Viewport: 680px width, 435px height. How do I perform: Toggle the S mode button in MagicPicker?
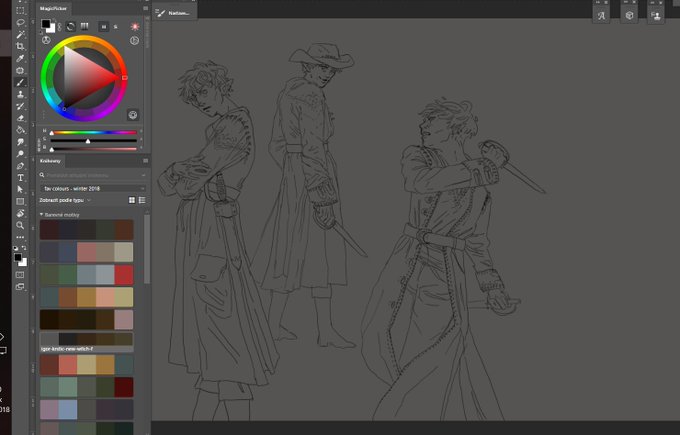point(115,26)
